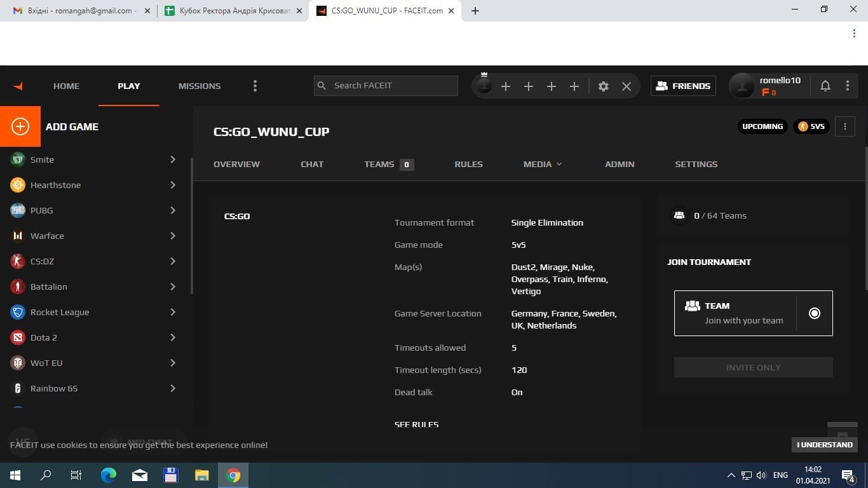Click the Search FACEIT input field
Screen dimensions: 868x488
(x=386, y=86)
